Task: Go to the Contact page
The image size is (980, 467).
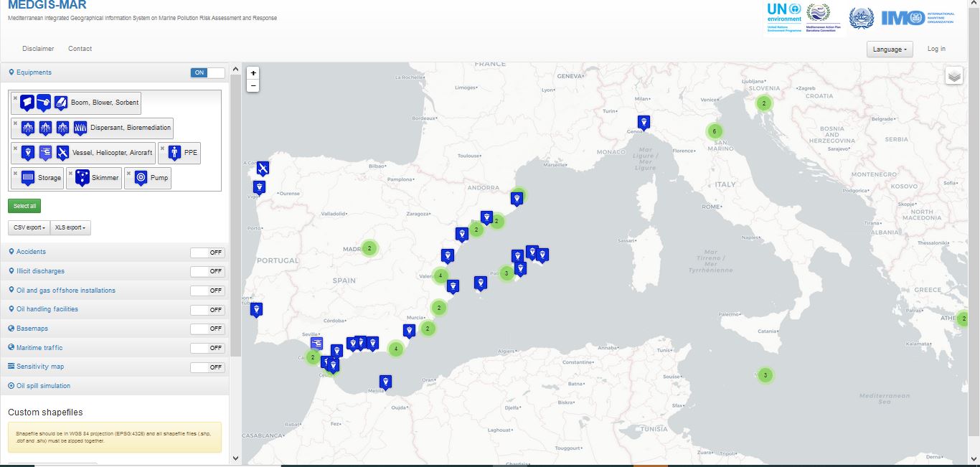Action: click(80, 49)
